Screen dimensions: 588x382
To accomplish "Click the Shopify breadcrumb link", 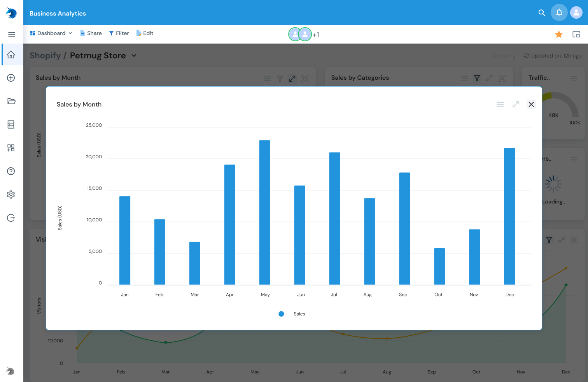I will coord(45,56).
